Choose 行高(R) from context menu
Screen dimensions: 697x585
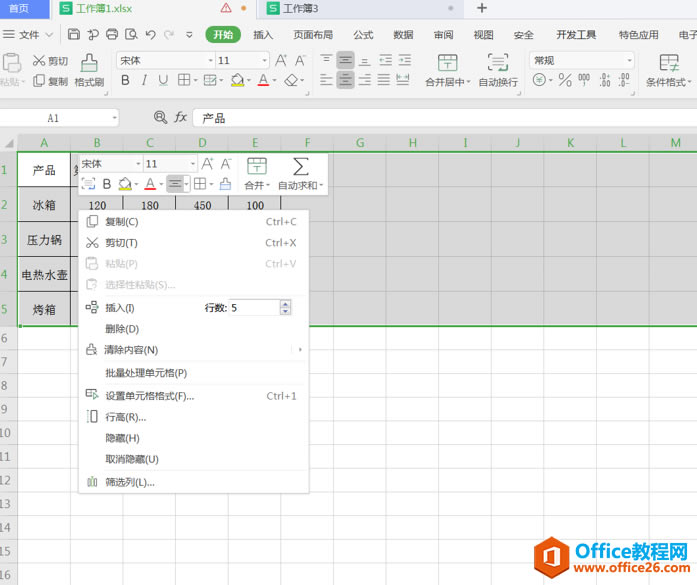pyautogui.click(x=193, y=417)
